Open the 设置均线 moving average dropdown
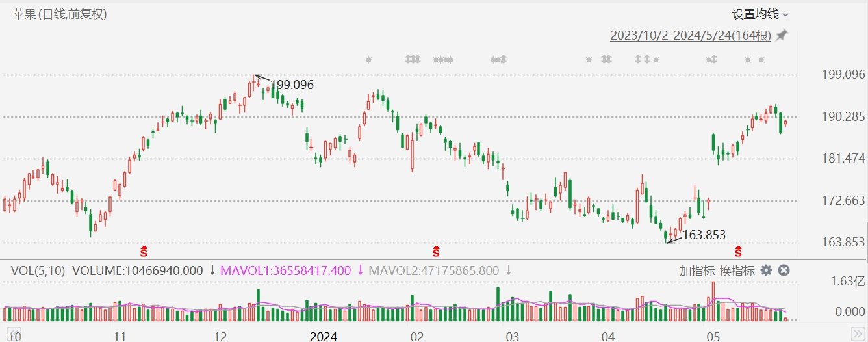Screen dimensions: 868x342 [x=760, y=14]
